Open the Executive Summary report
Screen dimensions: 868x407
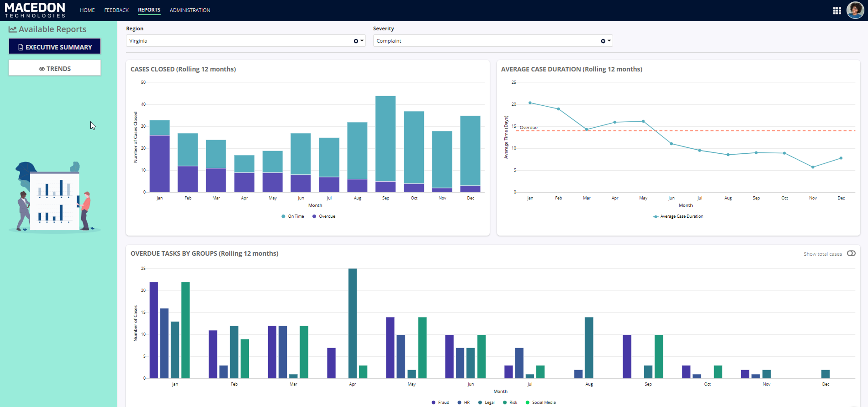pos(54,47)
